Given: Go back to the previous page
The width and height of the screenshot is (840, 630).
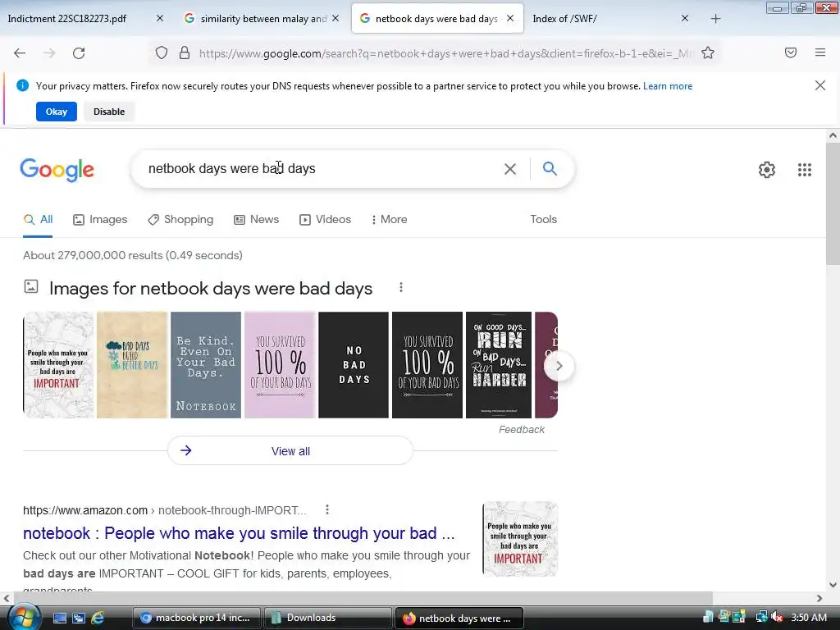Looking at the screenshot, I should 20,53.
